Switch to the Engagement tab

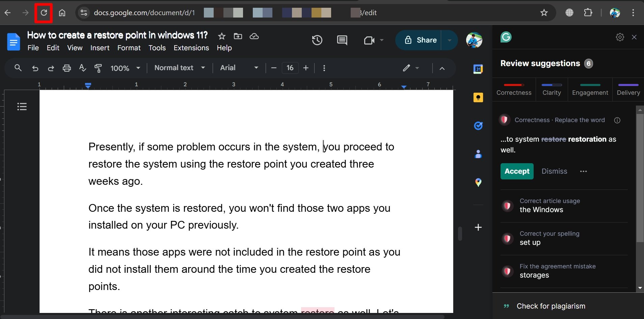[x=590, y=89]
